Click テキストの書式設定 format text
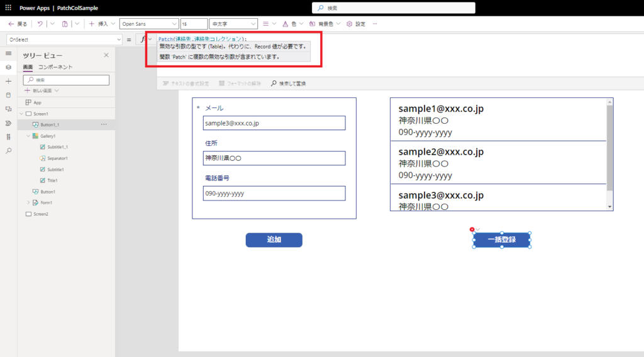 (186, 84)
